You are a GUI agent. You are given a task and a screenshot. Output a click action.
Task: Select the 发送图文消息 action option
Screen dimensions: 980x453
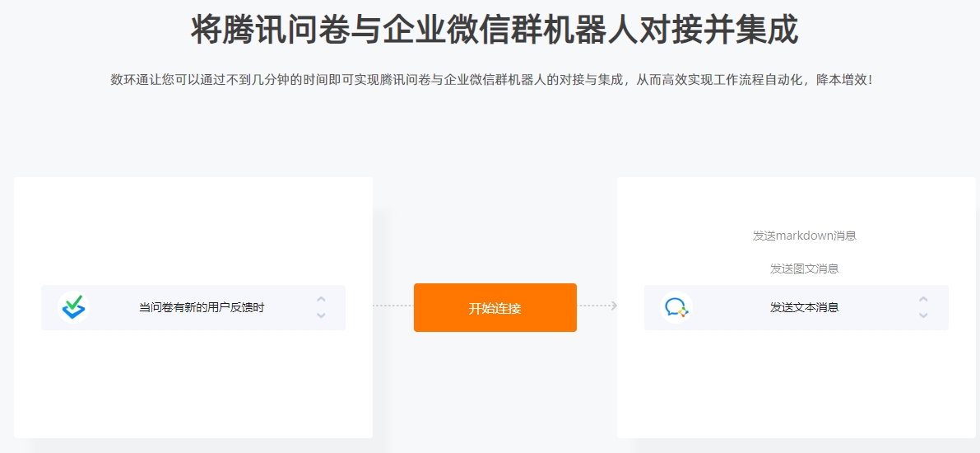pos(804,269)
